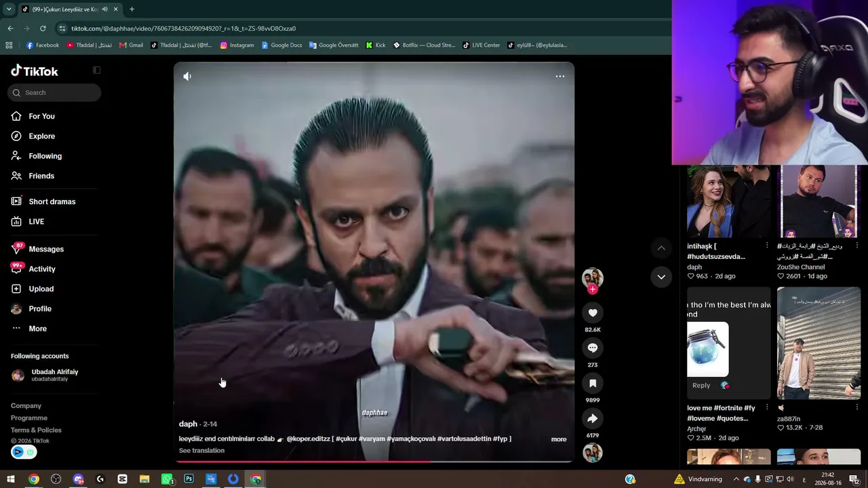Open the daph #hudutsuzsevda video thumbnail
868x488 pixels.
coord(729,201)
